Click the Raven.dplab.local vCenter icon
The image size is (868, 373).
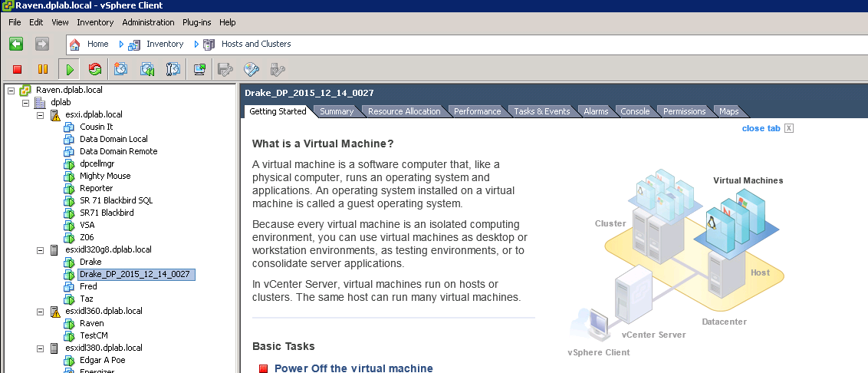click(x=25, y=90)
